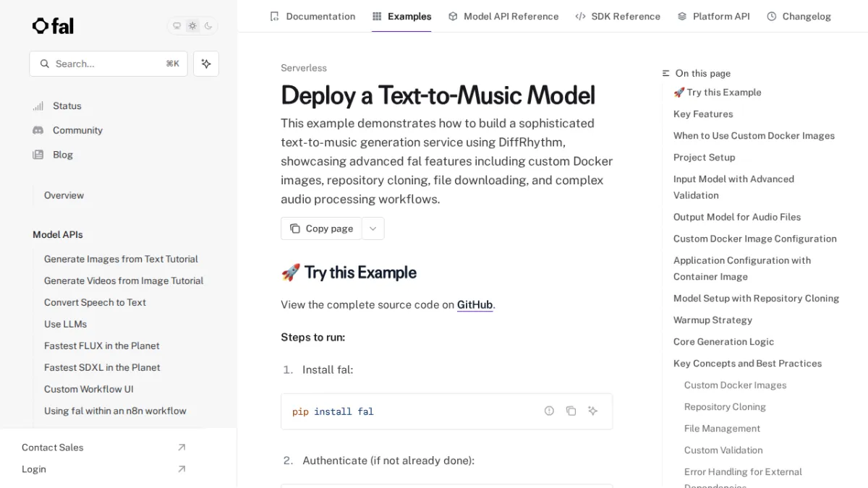Jump to Try this Example section
This screenshot has width=868, height=488.
click(717, 92)
